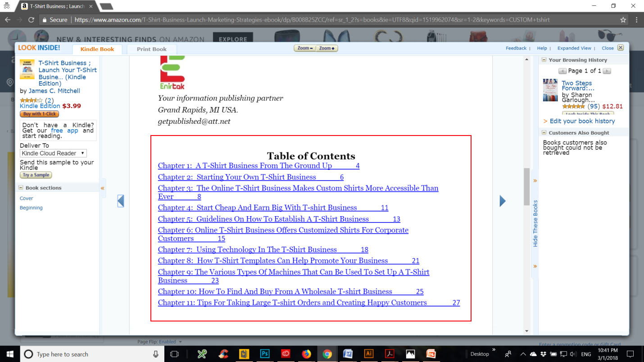The height and width of the screenshot is (362, 644).
Task: Click the scrollbar down arrow
Action: tap(526, 331)
